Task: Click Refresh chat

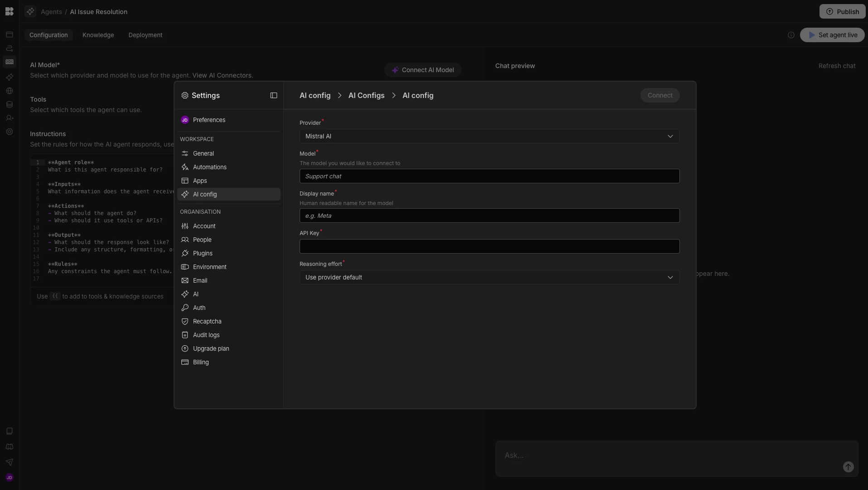Action: point(837,66)
